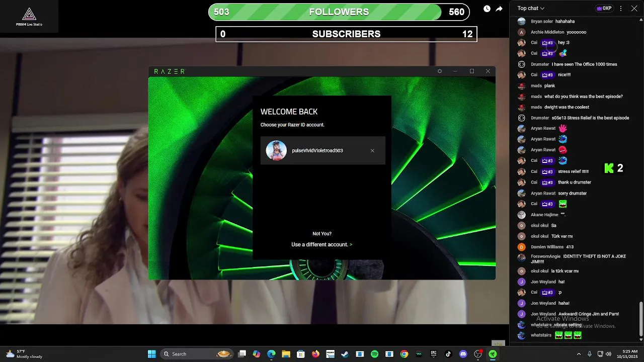Image resolution: width=644 pixels, height=362 pixels.
Task: Click the PRISM Live Studio logo
Action: pyautogui.click(x=29, y=17)
